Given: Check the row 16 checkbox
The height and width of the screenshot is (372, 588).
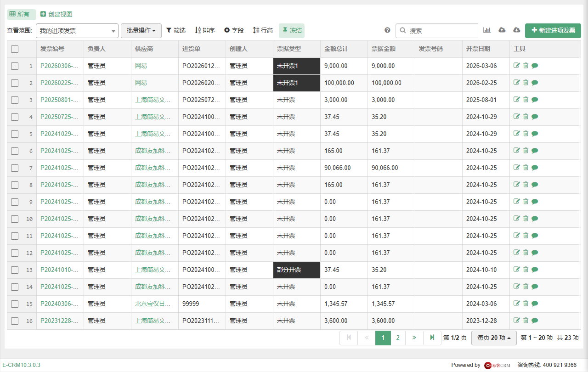Looking at the screenshot, I should (x=15, y=321).
